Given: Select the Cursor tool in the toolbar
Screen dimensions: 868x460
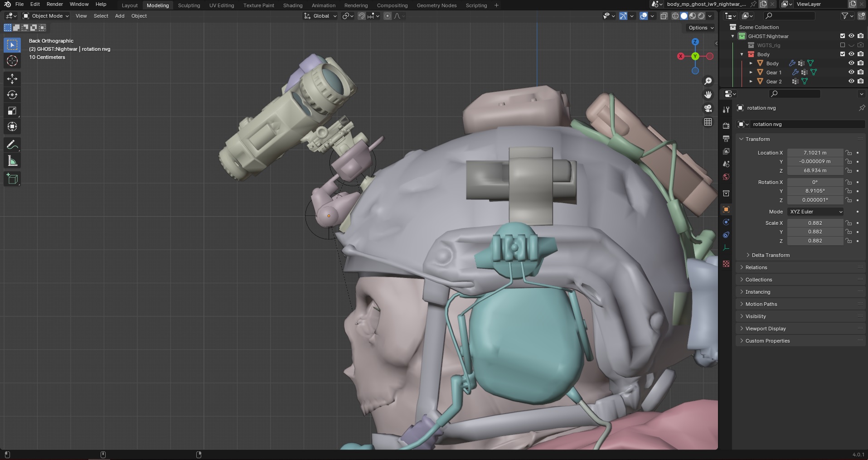Looking at the screenshot, I should [12, 61].
